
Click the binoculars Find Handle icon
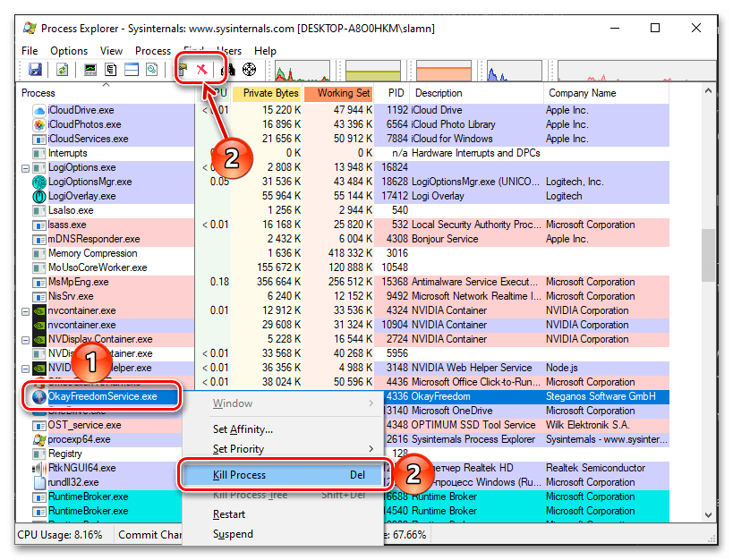coord(229,70)
